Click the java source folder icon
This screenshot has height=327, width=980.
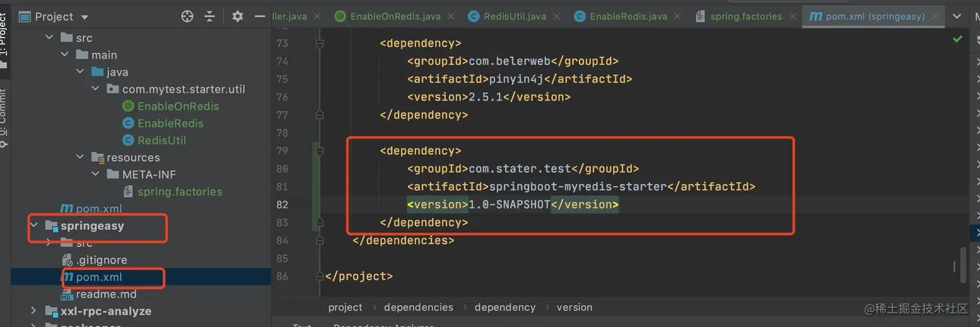pos(98,72)
